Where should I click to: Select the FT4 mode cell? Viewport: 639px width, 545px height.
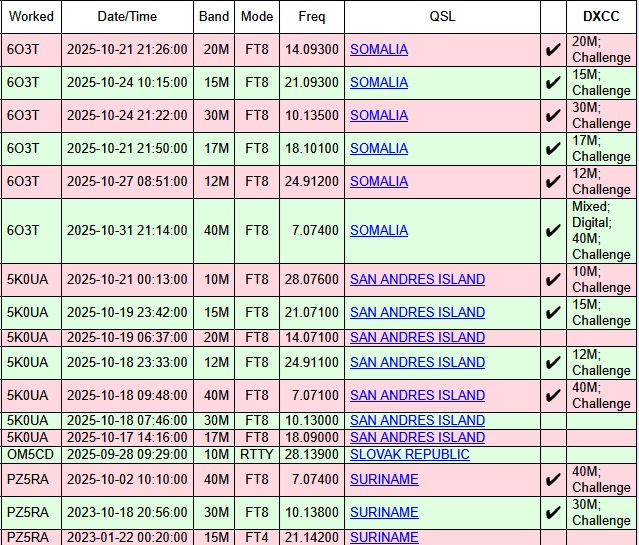(x=257, y=537)
